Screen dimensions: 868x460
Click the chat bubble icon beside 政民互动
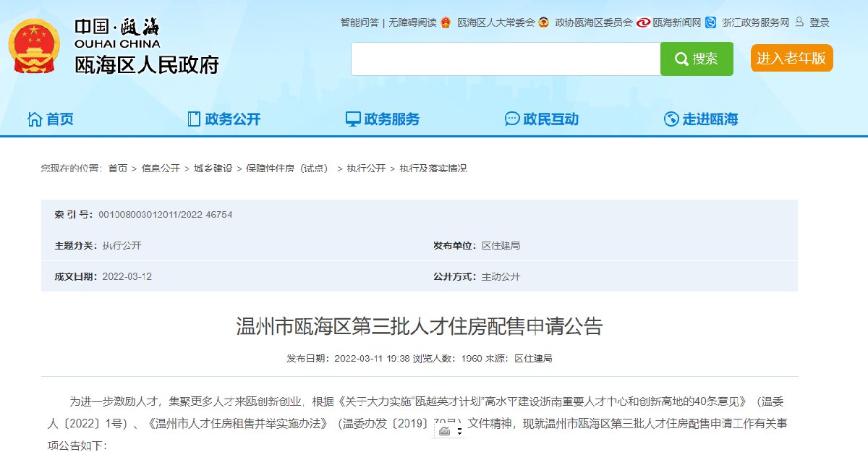(512, 119)
